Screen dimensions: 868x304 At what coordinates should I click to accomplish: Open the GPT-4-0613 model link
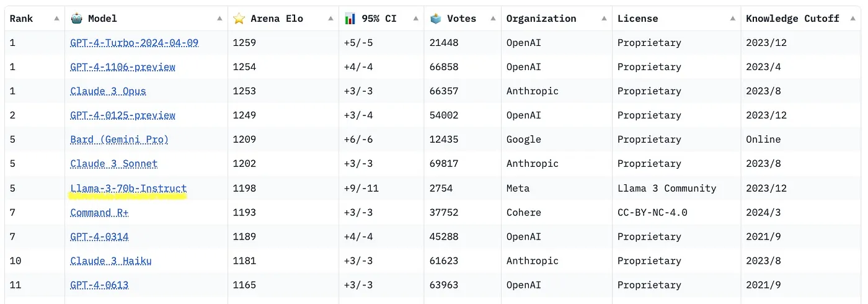pyautogui.click(x=100, y=285)
